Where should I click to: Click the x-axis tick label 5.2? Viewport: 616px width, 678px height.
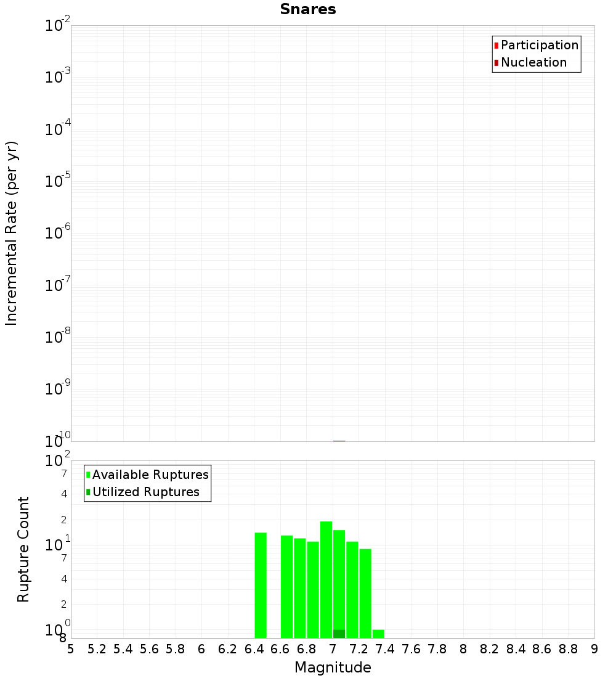click(x=97, y=649)
